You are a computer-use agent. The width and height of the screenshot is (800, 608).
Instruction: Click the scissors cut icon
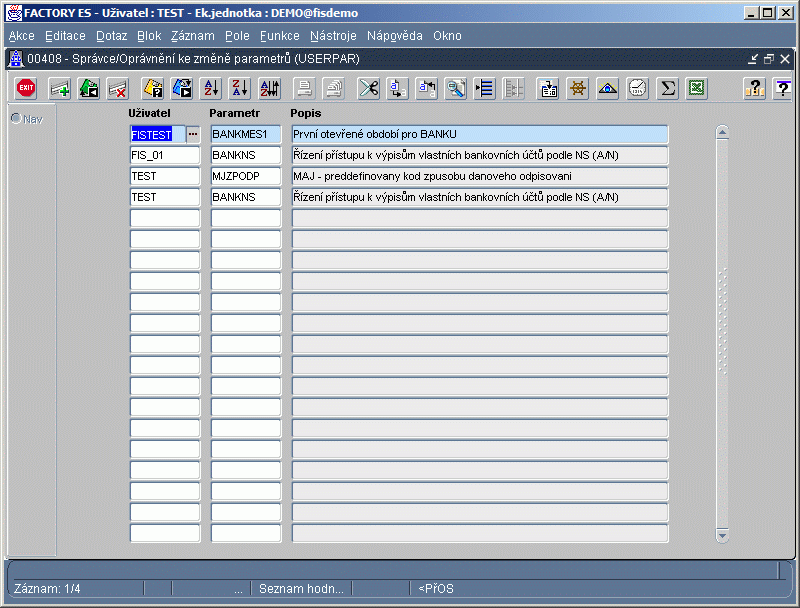(x=368, y=88)
